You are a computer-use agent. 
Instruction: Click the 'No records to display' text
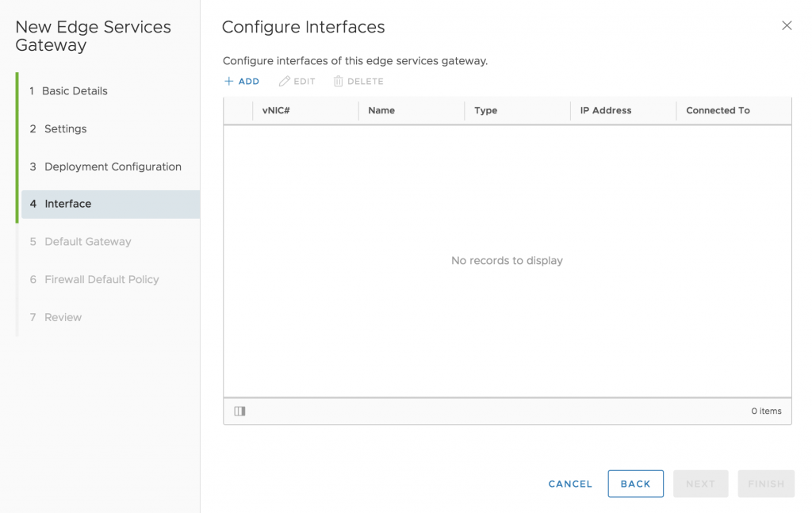pos(507,260)
